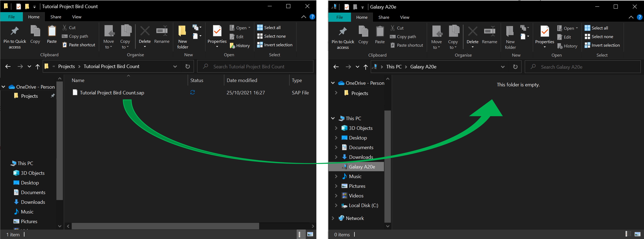Click Search Tutorial Project Bird Count field

coord(255,66)
